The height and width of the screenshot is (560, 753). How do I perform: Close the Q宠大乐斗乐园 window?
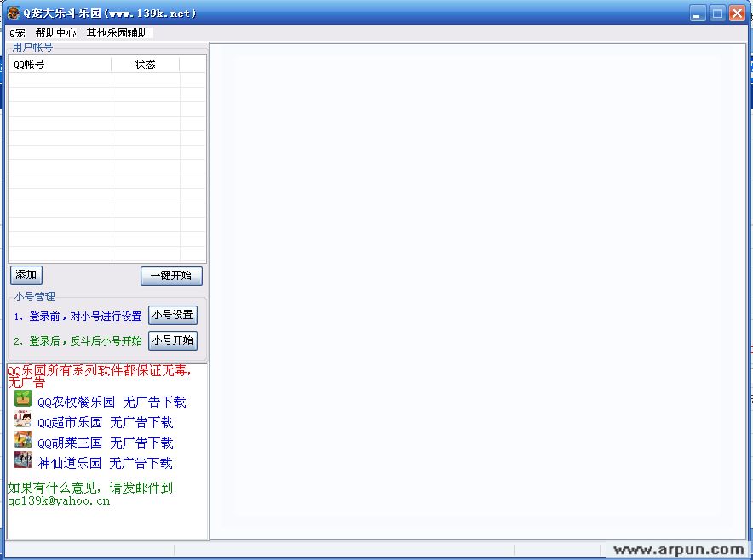[737, 14]
